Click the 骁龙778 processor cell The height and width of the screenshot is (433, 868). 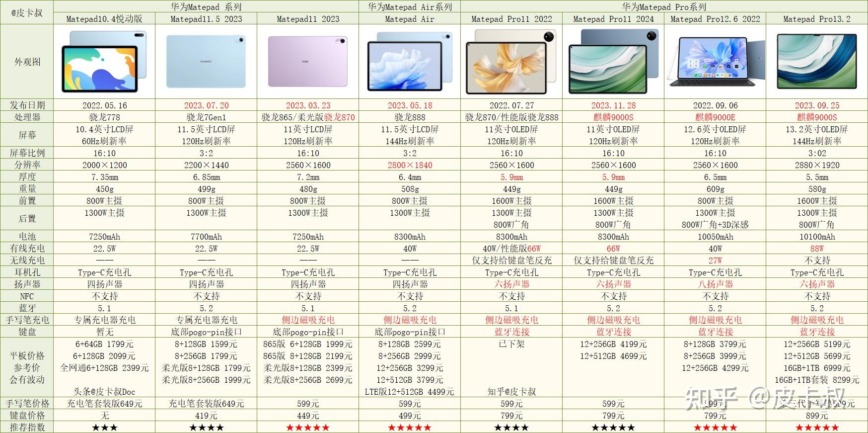pyautogui.click(x=104, y=117)
